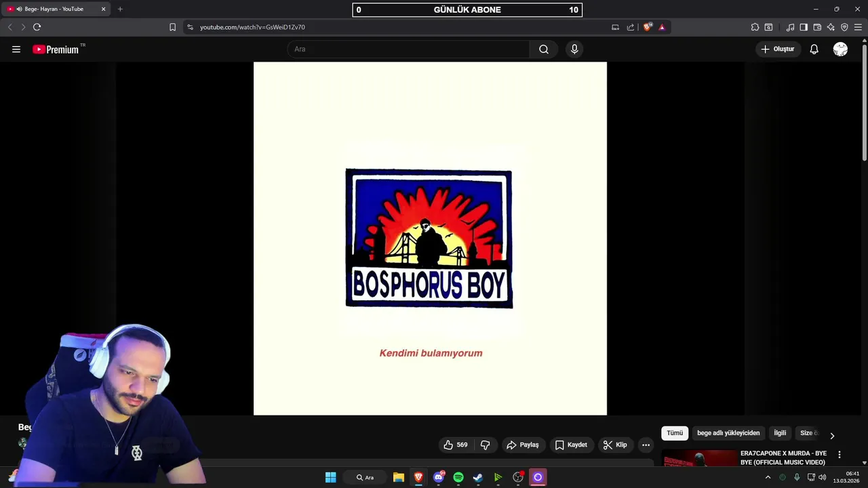Dislike the video with thumbs down
This screenshot has width=868, height=488.
click(485, 445)
